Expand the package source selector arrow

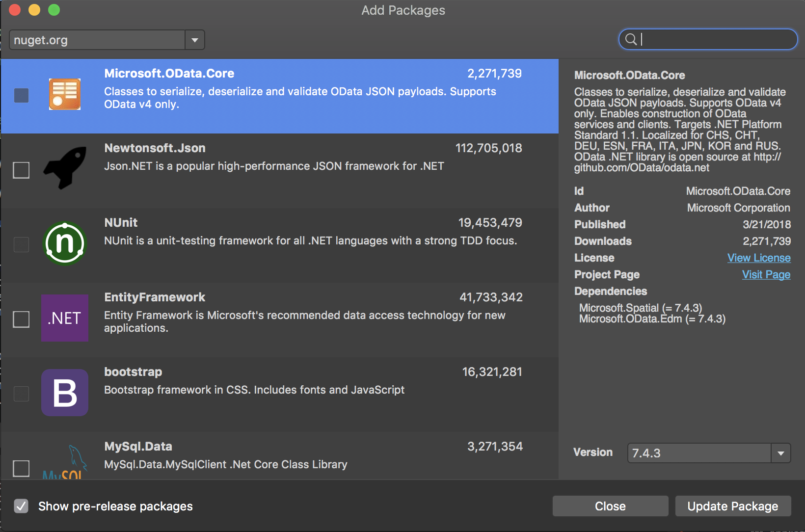(194, 40)
